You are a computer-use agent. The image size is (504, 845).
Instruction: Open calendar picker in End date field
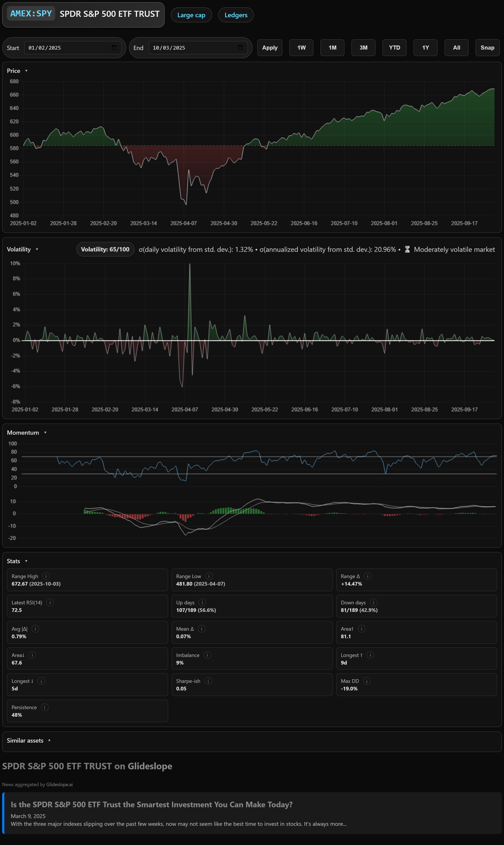(x=240, y=48)
